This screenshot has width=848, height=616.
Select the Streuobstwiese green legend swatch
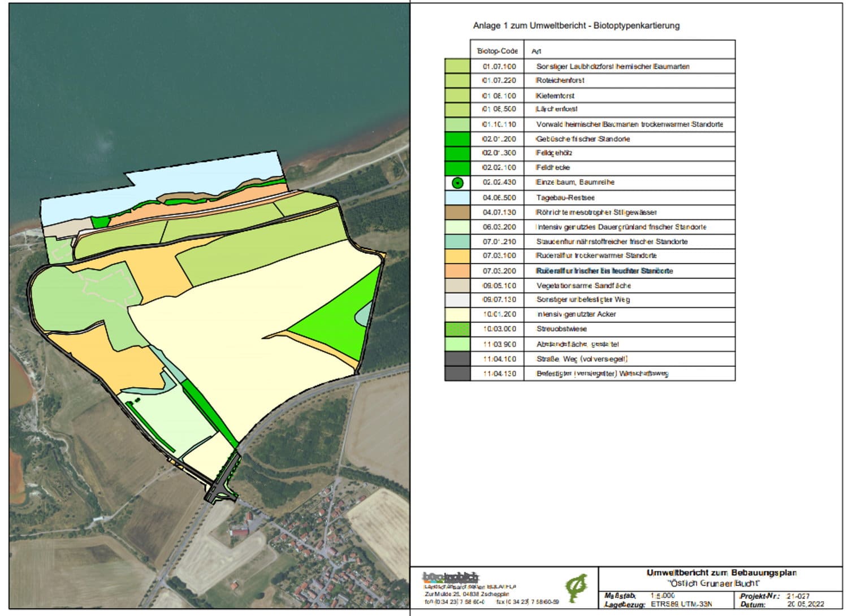tap(457, 329)
